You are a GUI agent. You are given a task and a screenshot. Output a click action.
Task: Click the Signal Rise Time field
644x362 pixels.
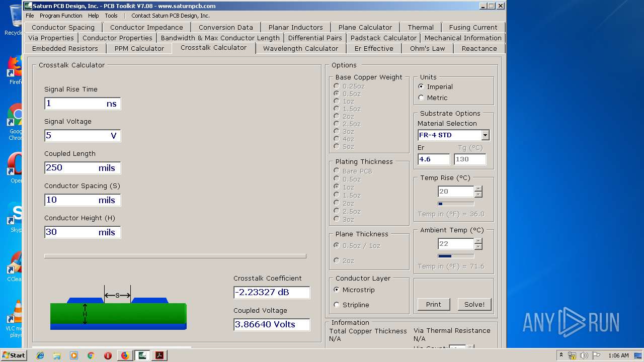pos(83,104)
